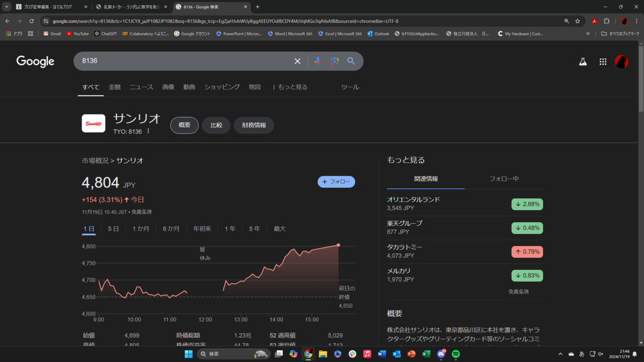
Task: Open the ChatGPT bookmark
Action: pyautogui.click(x=105, y=33)
